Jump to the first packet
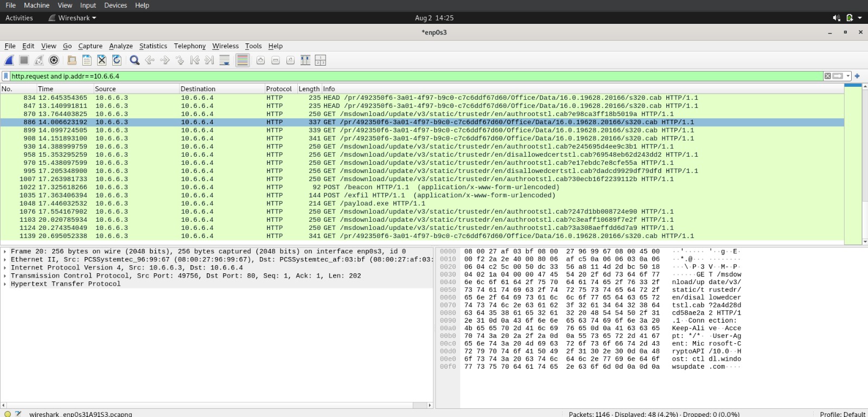Viewport: 868px width, 417px height. click(195, 60)
